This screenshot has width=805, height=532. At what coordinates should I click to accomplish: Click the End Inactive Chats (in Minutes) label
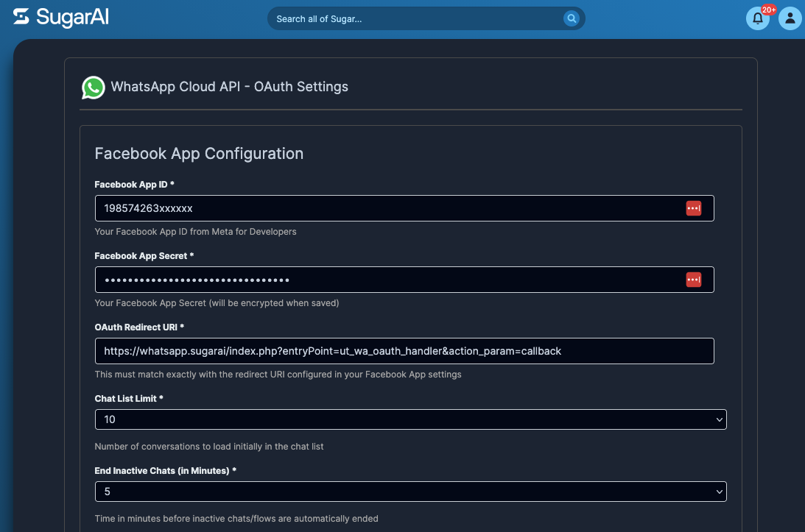pos(165,471)
